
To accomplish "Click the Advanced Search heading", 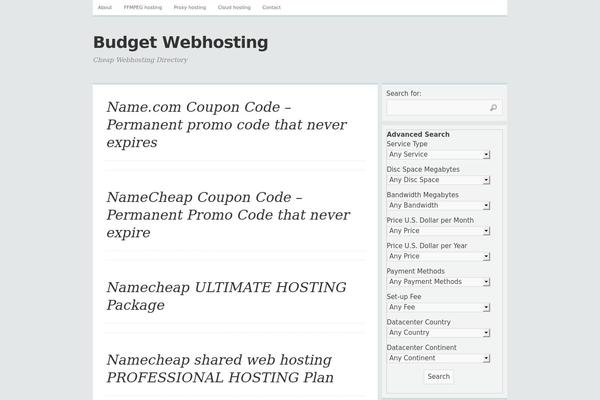I will pyautogui.click(x=418, y=134).
